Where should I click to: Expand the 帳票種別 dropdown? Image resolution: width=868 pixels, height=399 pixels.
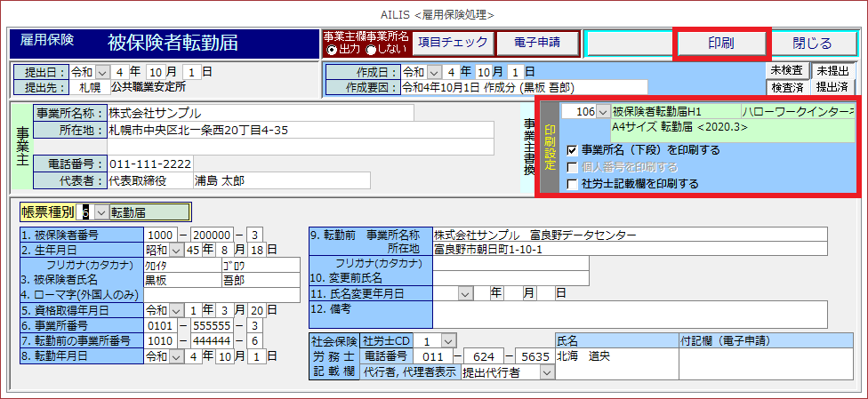(x=100, y=212)
